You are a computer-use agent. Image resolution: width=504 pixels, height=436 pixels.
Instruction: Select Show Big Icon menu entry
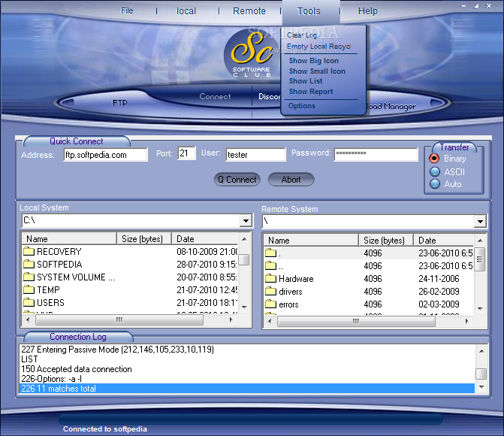[x=313, y=61]
